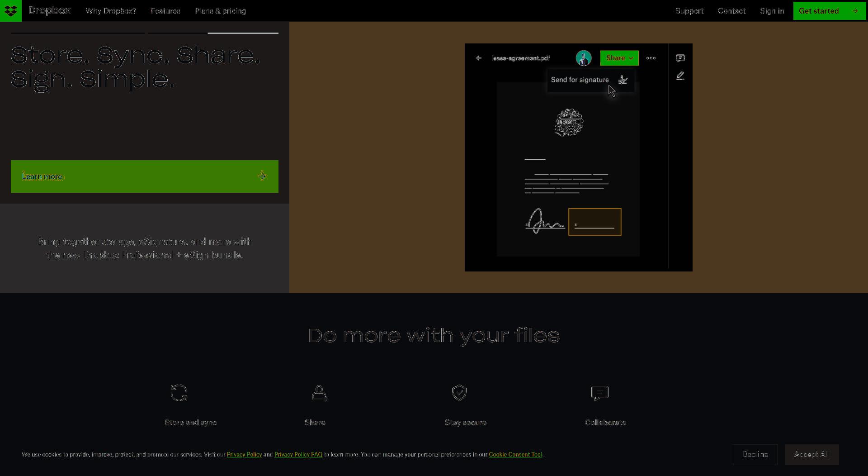Click the Share label under person icon

tap(315, 423)
